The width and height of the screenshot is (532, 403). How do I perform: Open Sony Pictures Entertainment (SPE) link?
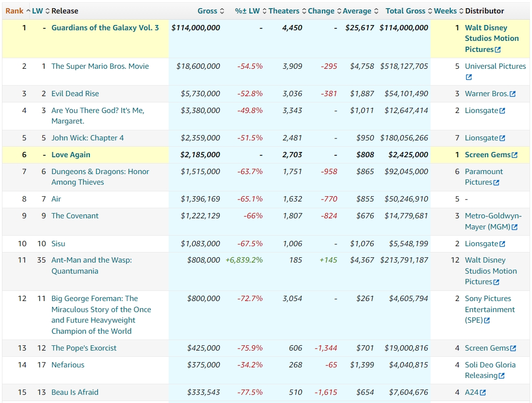coord(490,309)
